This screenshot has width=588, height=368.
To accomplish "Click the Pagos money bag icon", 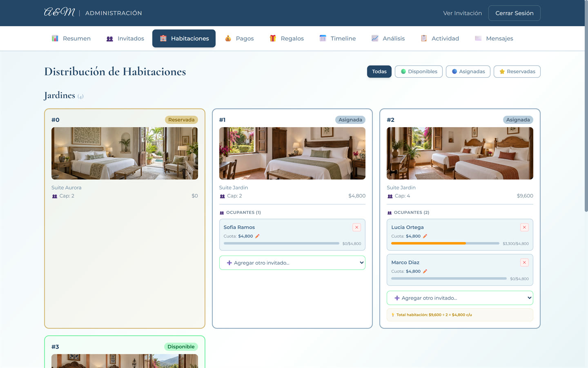I will point(228,38).
